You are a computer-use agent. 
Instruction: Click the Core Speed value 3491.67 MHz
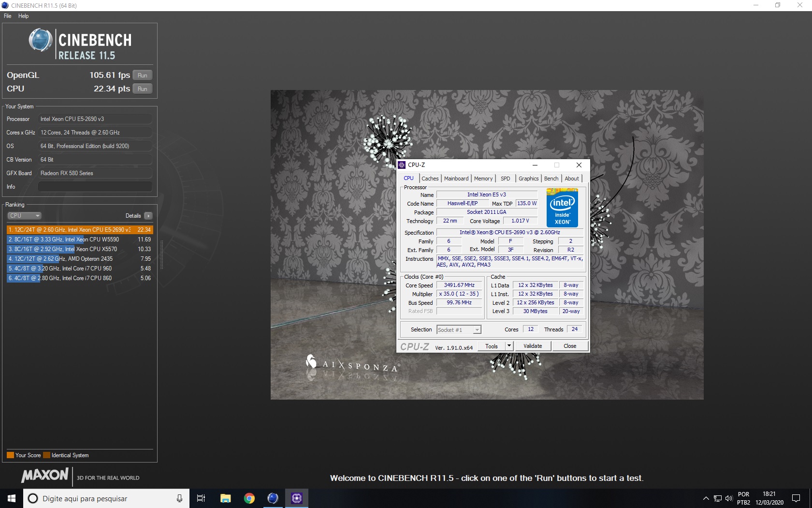pyautogui.click(x=459, y=285)
